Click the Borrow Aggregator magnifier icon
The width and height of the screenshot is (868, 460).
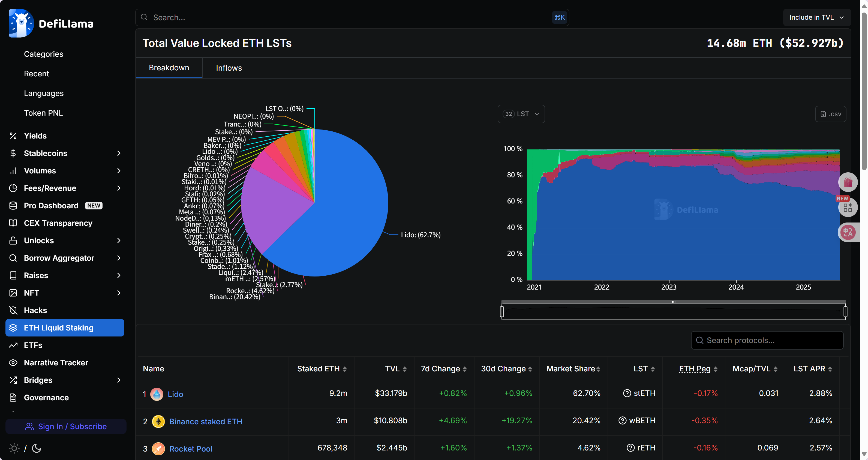click(13, 258)
